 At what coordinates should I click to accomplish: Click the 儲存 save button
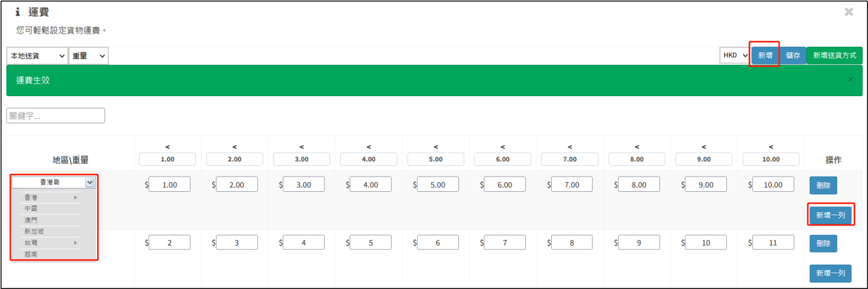[793, 55]
